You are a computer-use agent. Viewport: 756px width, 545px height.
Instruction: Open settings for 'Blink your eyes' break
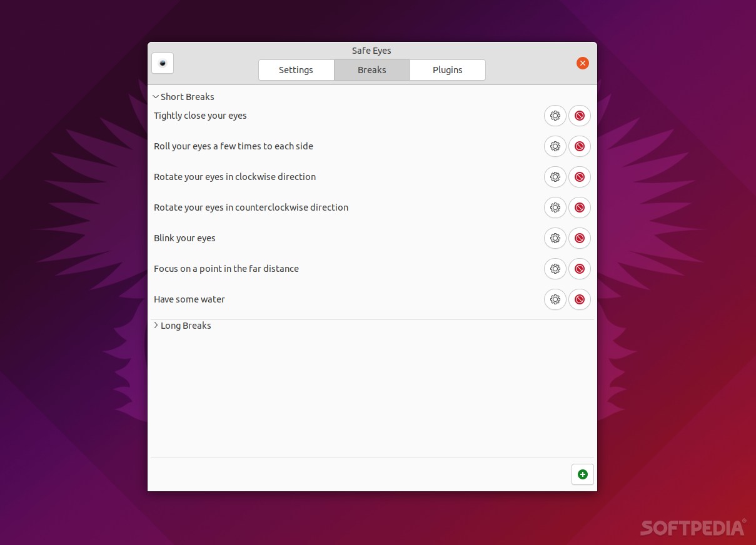coord(555,238)
